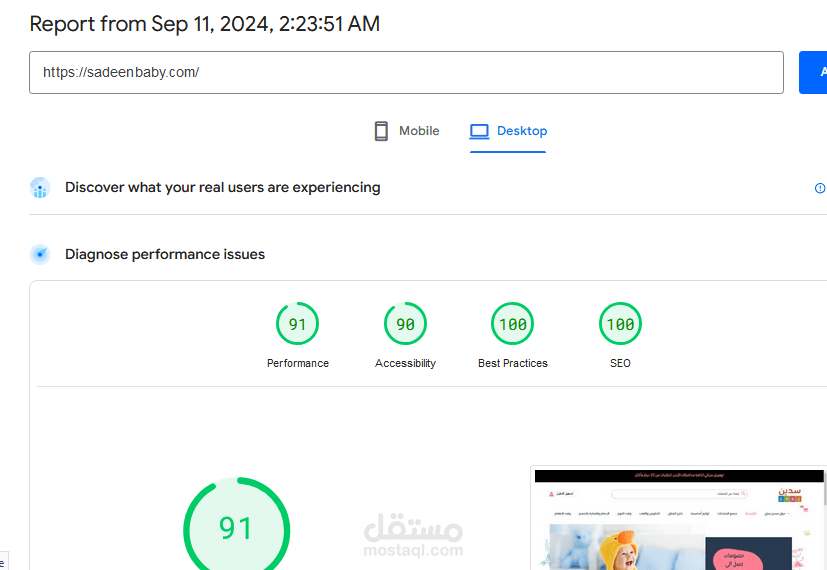Click the Diagnose performance issues radar icon
Image resolution: width=827 pixels, height=570 pixels.
[x=40, y=254]
